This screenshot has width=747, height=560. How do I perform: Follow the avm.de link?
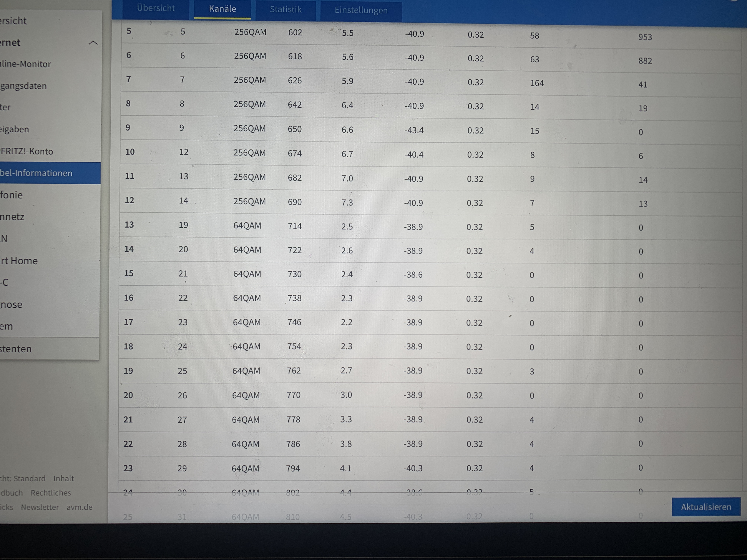pyautogui.click(x=79, y=507)
